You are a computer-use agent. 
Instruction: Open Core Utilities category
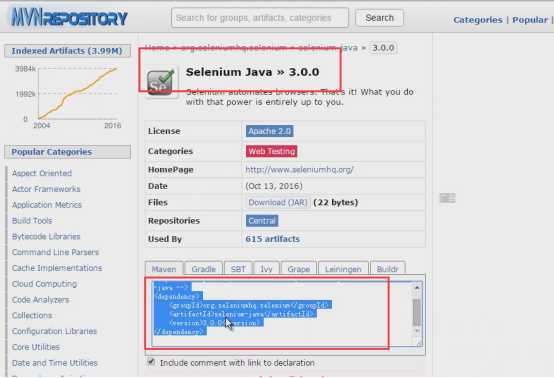click(36, 347)
